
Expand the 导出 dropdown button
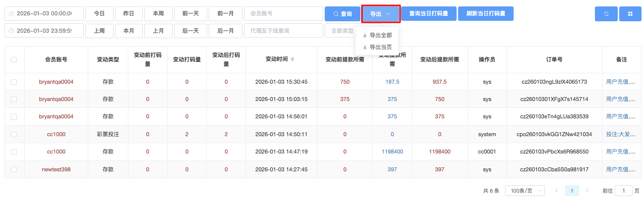point(380,14)
